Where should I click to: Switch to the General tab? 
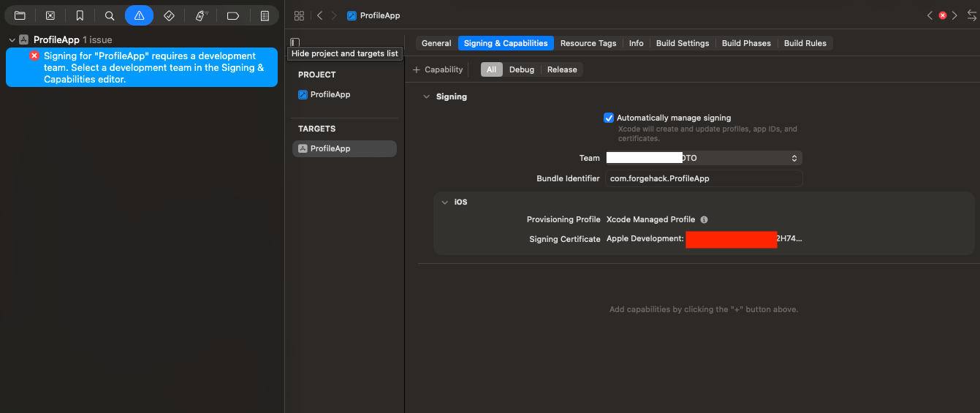point(436,43)
